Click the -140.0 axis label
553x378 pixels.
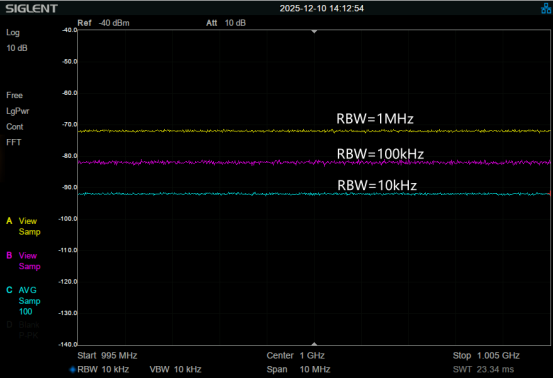(x=68, y=344)
